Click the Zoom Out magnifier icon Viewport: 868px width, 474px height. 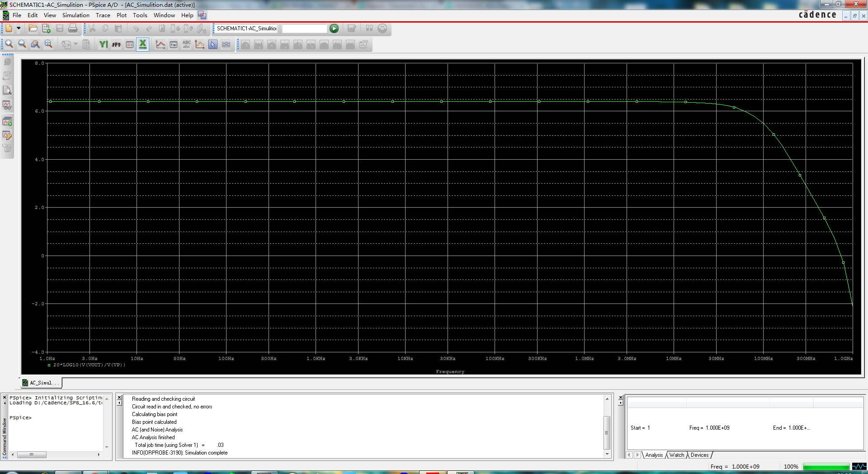[x=22, y=44]
